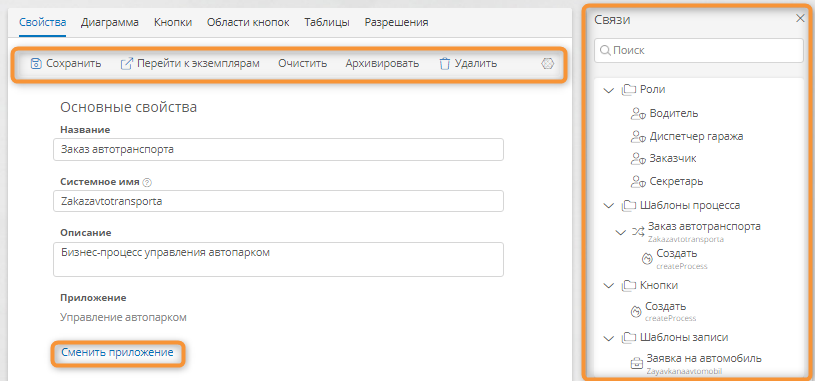Click the help question mark near Системное имя
The width and height of the screenshot is (815, 381).
(x=147, y=182)
